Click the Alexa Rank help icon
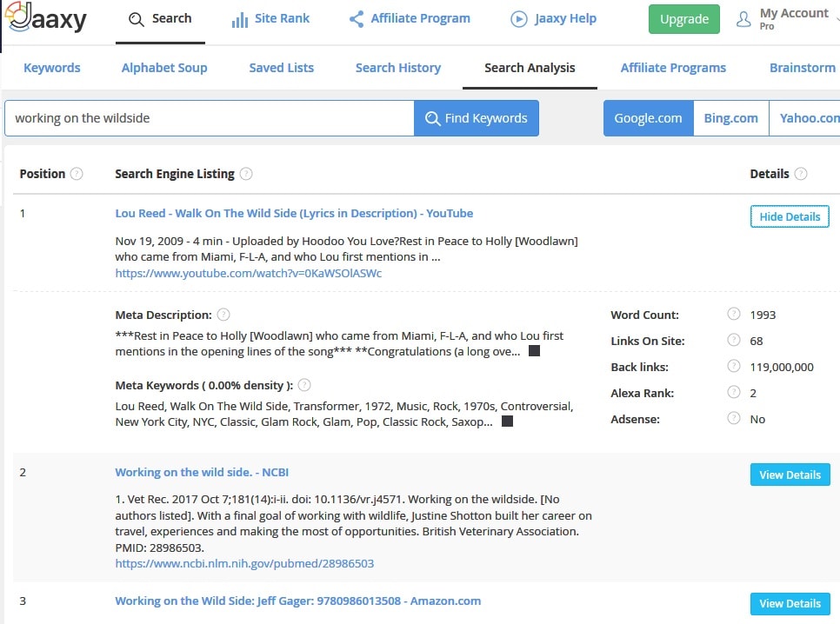The width and height of the screenshot is (840, 624). click(x=733, y=392)
